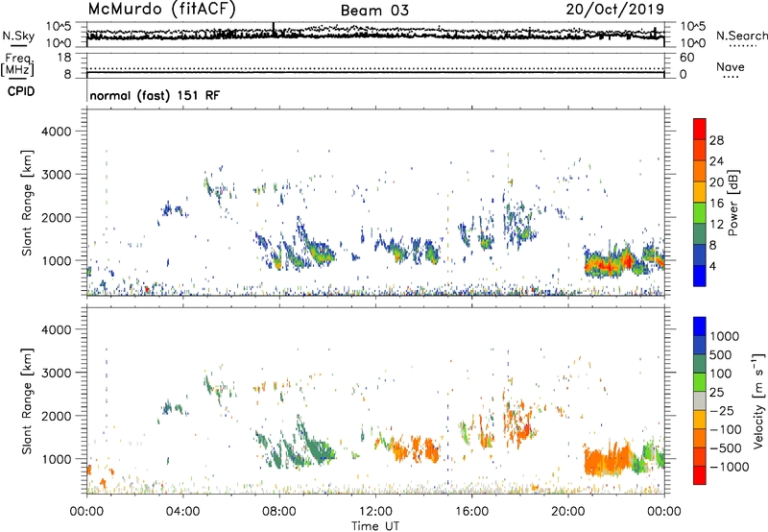Select the 2000 tick in velocity panel
Viewport: 768px width, 532px height.
coord(57,416)
